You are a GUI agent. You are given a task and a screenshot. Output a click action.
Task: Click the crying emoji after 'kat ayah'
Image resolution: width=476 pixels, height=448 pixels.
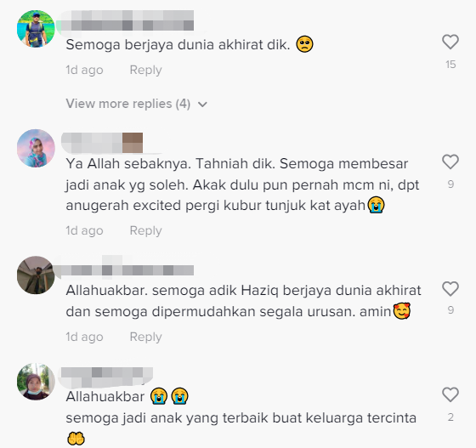[x=376, y=205]
